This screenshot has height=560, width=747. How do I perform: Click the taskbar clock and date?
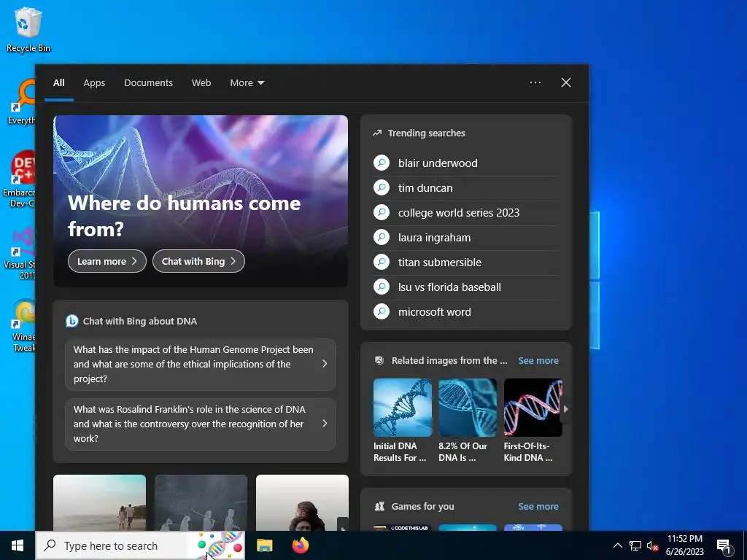pos(684,545)
